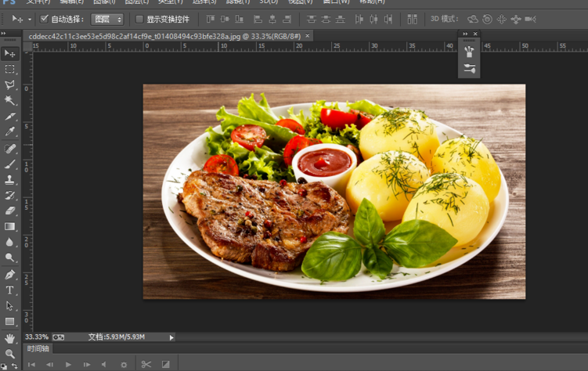Swap foreground and background colors
This screenshot has height=371, width=588.
click(14, 366)
